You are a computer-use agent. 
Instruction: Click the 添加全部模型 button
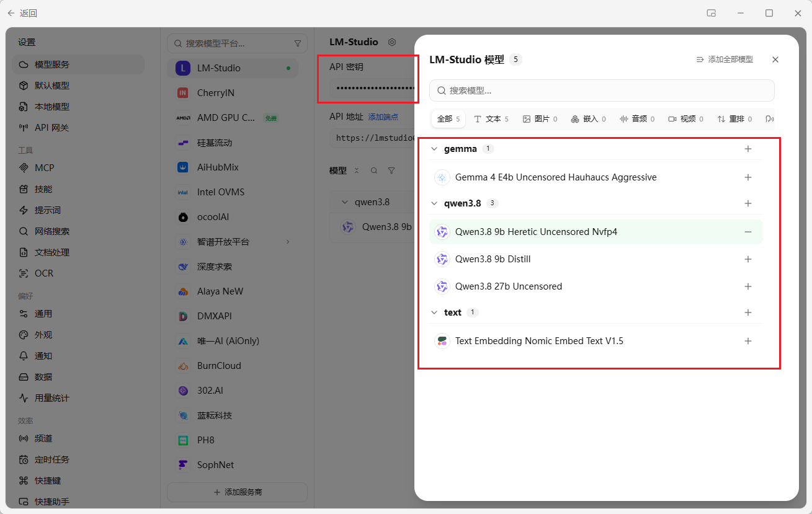pyautogui.click(x=725, y=60)
